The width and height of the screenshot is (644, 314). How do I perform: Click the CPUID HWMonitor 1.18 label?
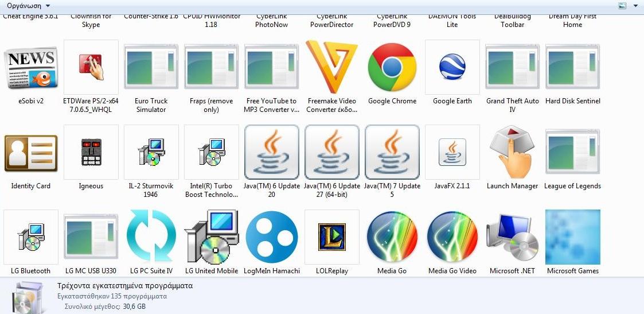(212, 21)
